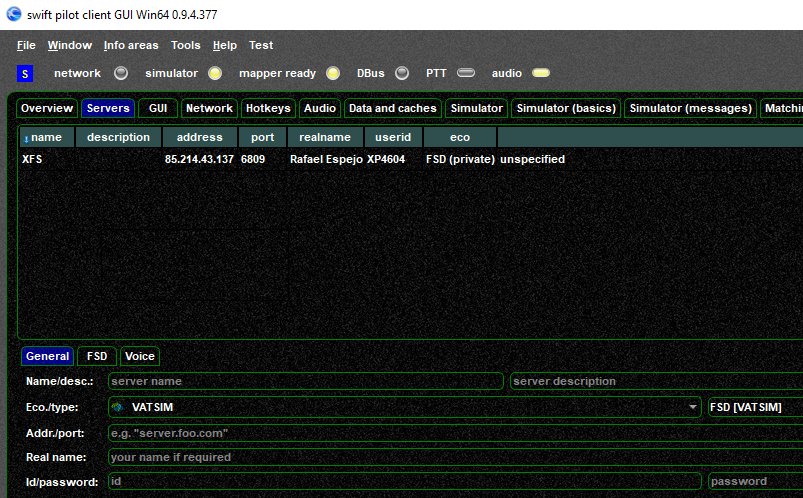Image resolution: width=803 pixels, height=498 pixels.
Task: Open the Info areas menu
Action: coord(131,45)
